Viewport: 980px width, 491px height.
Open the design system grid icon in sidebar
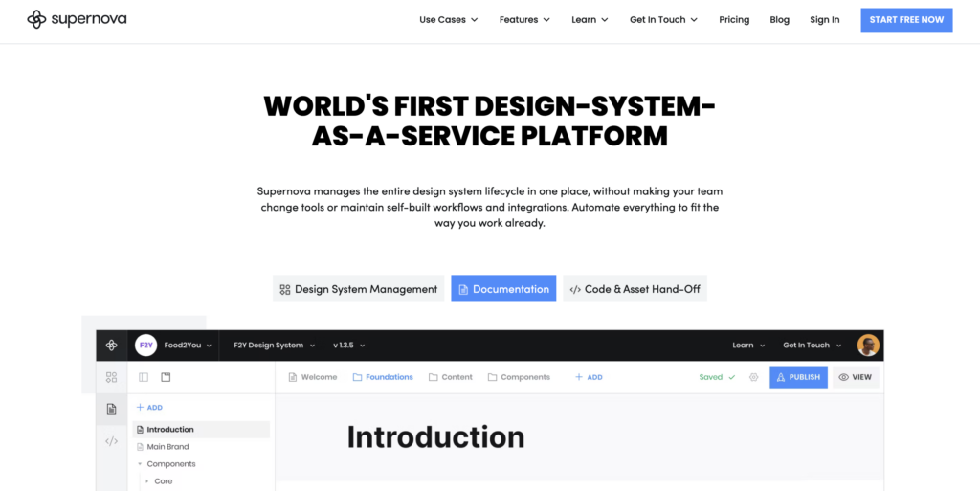click(x=112, y=377)
